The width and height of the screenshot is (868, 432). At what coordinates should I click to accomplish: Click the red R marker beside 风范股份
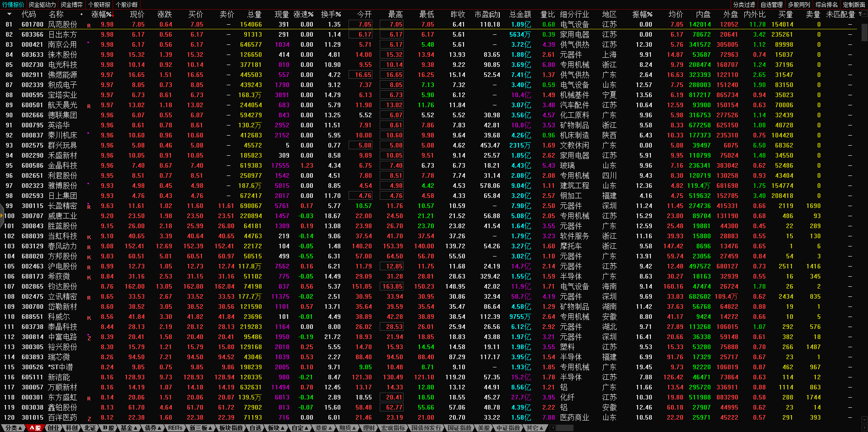point(89,26)
